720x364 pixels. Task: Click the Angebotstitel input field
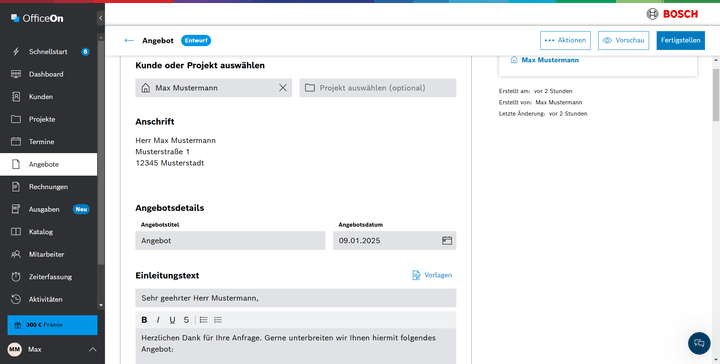click(230, 241)
